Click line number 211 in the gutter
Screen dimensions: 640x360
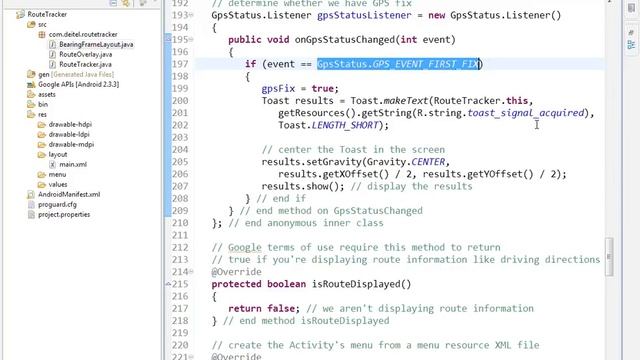(180, 235)
